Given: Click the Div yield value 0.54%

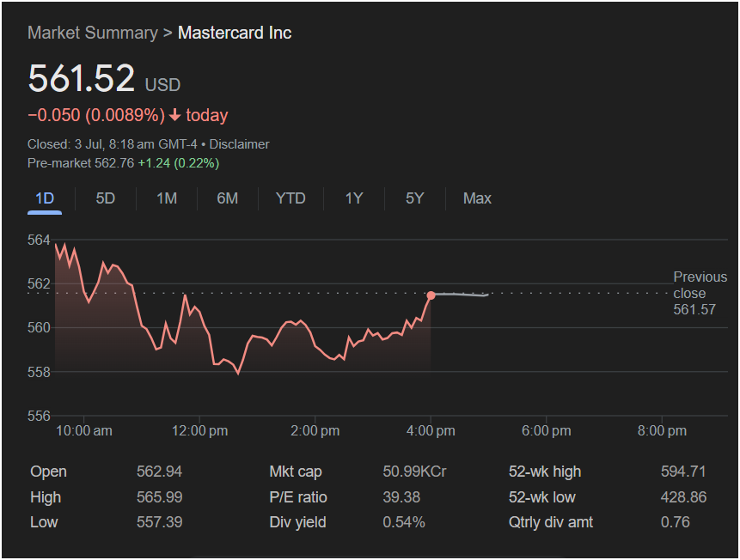Looking at the screenshot, I should tap(404, 522).
